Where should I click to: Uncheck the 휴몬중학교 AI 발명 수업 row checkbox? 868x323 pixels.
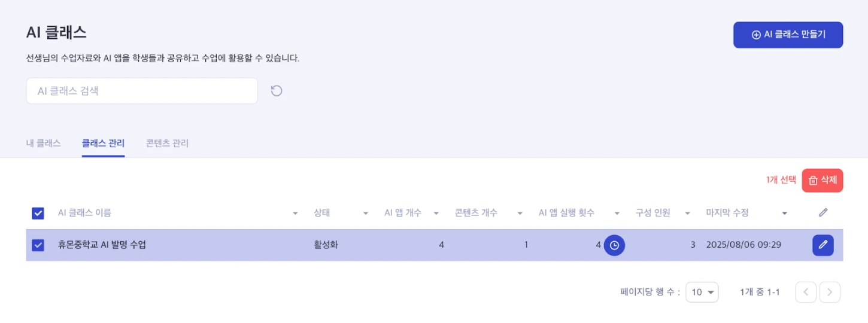pos(38,245)
